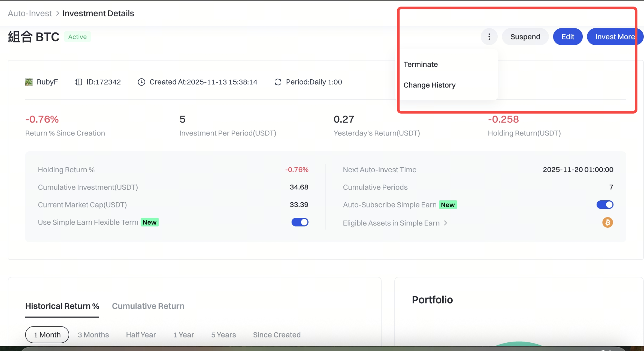
Task: Select Since Created time range
Action: point(276,335)
